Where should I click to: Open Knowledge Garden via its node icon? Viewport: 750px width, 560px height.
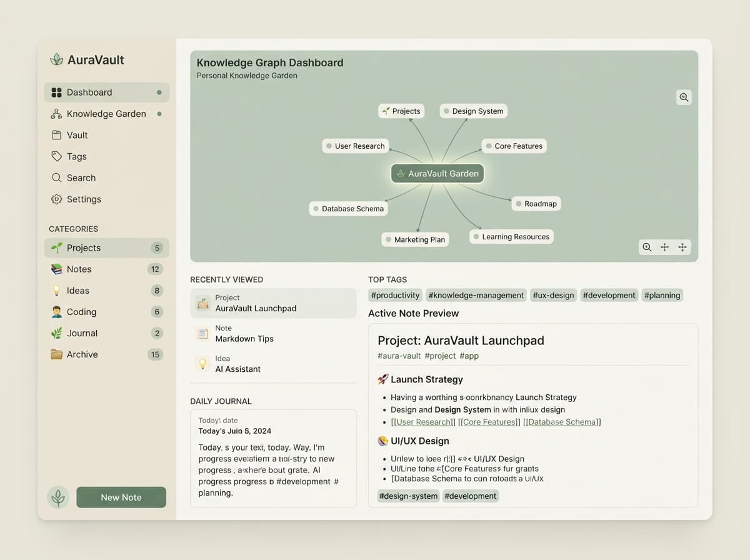56,114
